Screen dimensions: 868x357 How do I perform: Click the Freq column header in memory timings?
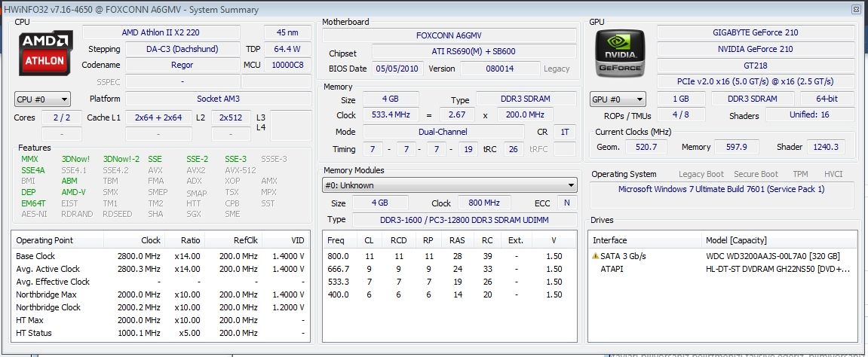(339, 240)
